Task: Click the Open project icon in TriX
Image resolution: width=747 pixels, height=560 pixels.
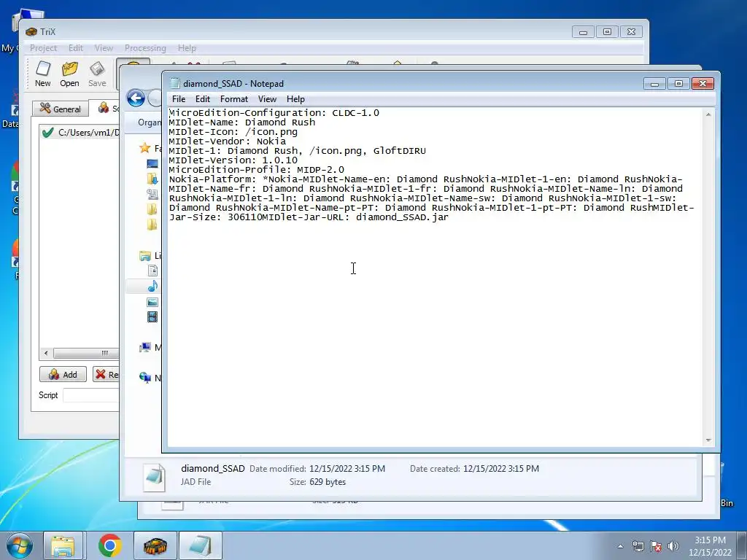Action: click(x=69, y=74)
